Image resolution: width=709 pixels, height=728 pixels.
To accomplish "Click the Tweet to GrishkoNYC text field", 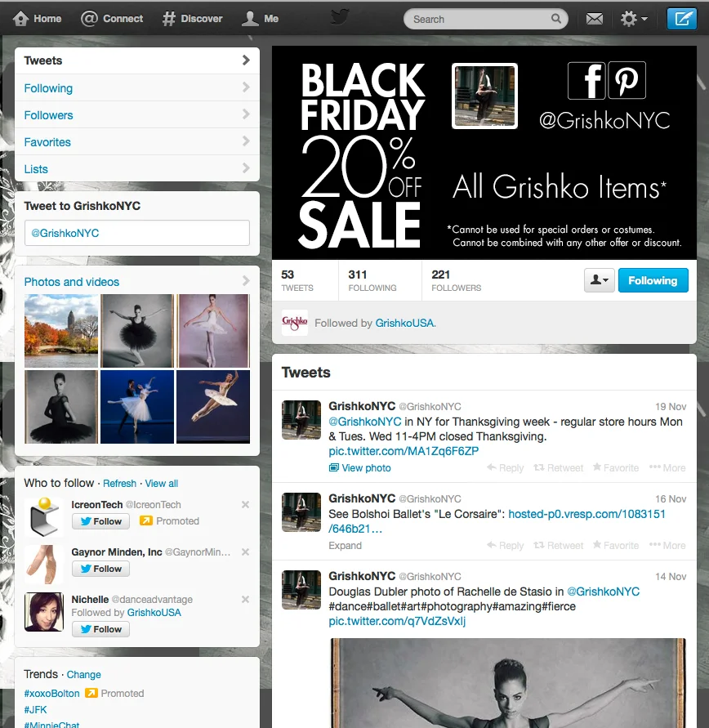I will 137,233.
